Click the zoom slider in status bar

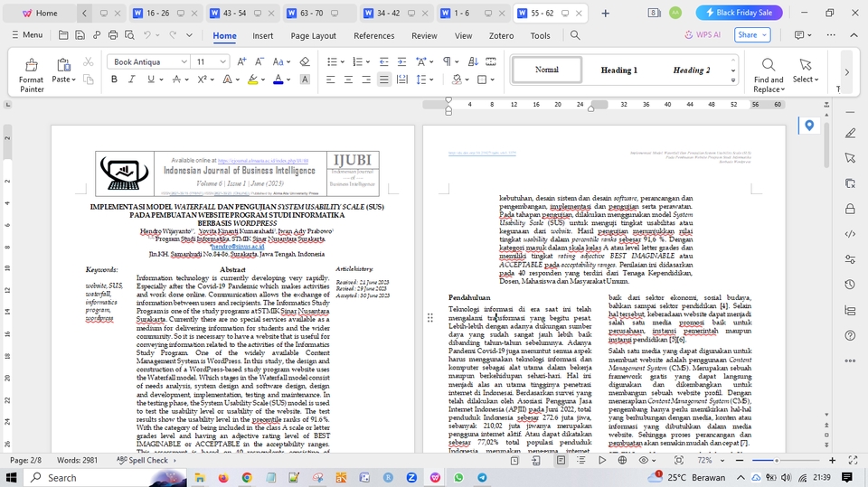776,460
